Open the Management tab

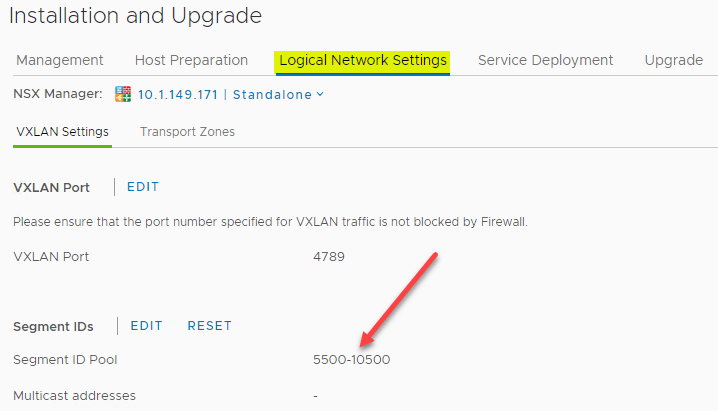pos(60,60)
